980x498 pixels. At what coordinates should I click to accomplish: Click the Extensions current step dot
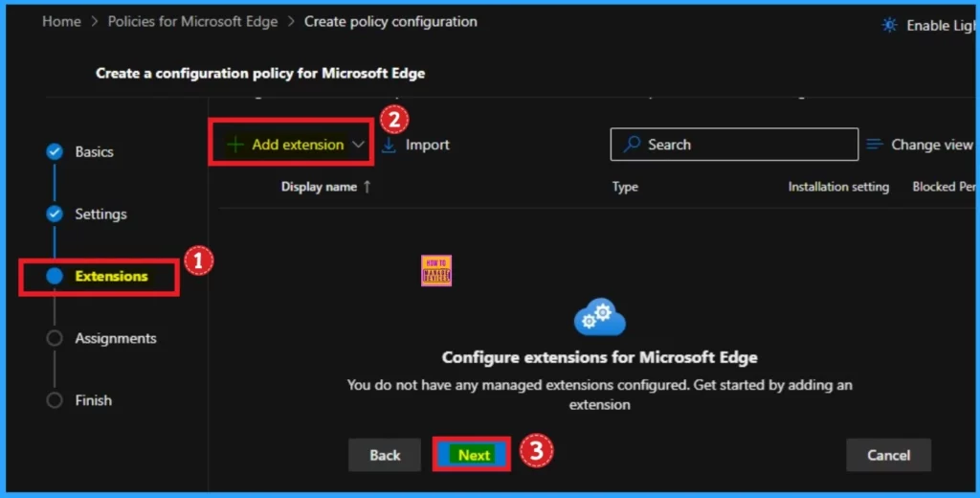click(55, 276)
